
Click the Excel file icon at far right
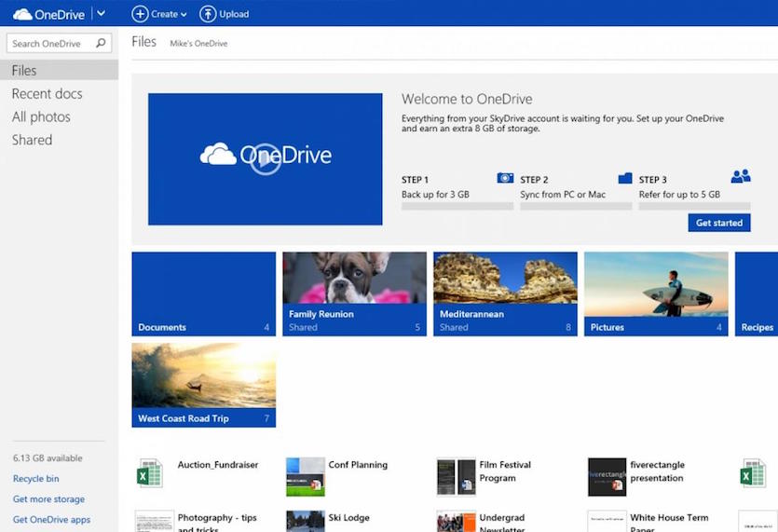753,473
